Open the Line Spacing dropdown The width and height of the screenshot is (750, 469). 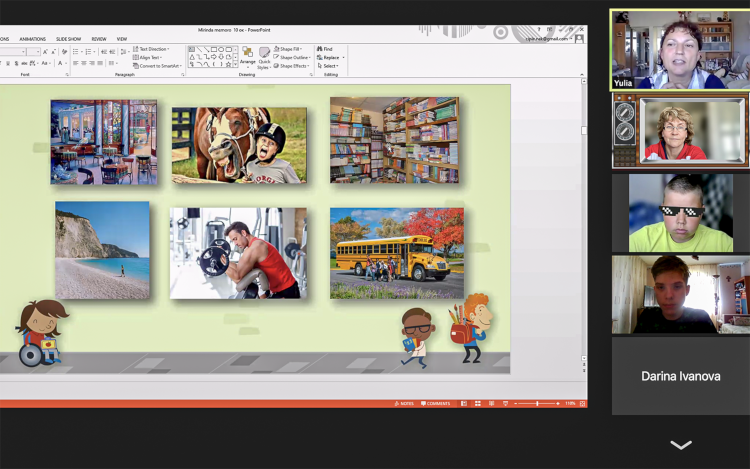point(125,52)
